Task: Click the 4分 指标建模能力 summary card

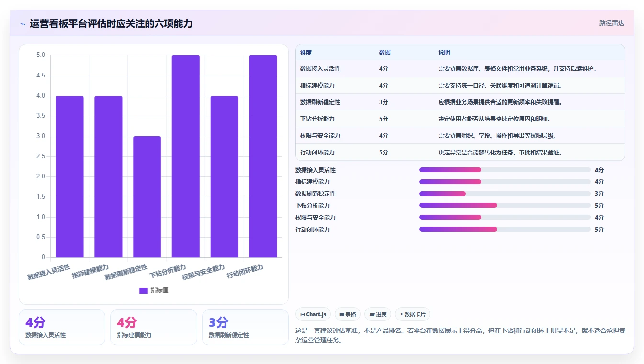Action: pyautogui.click(x=154, y=327)
